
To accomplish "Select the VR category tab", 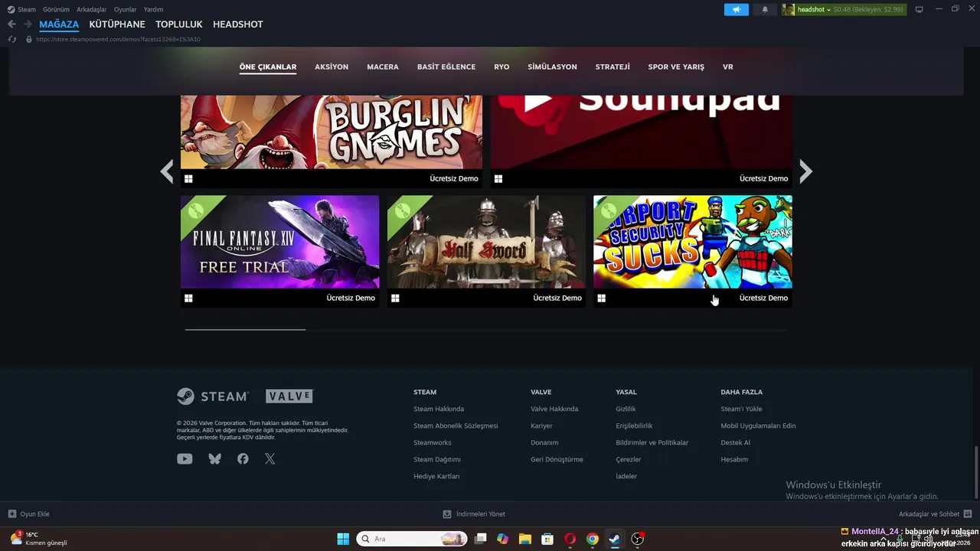I will click(x=728, y=67).
